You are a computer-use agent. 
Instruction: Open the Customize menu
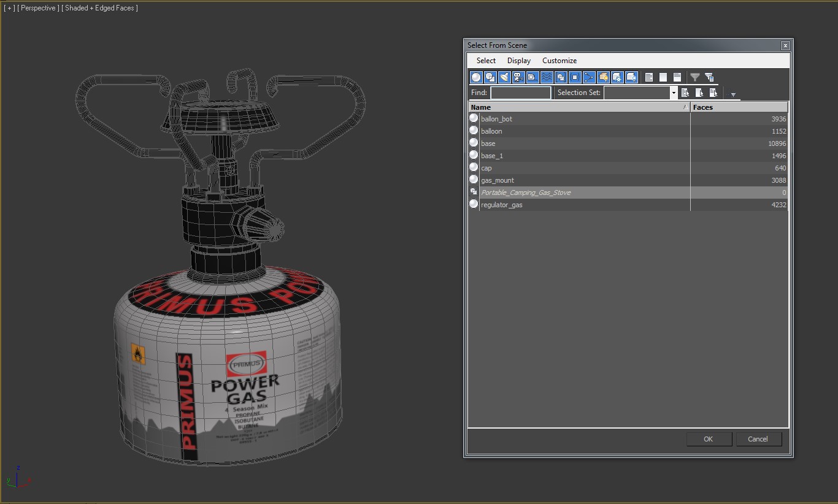559,61
